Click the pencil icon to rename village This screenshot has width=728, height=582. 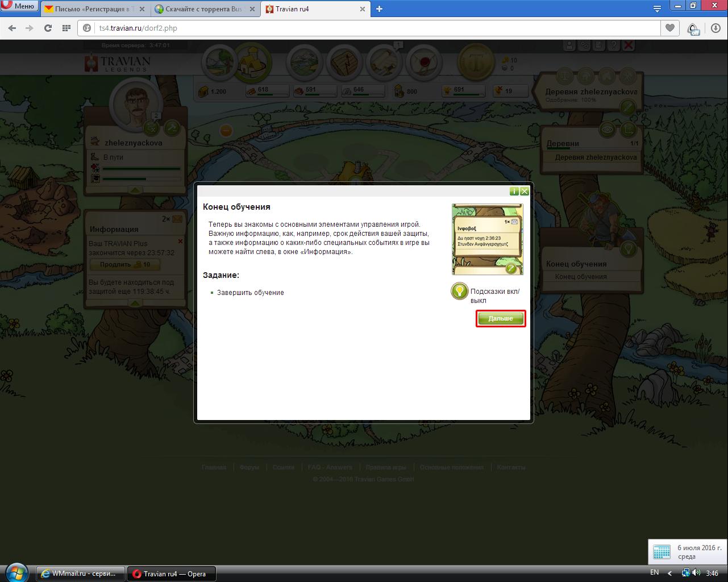point(627,106)
